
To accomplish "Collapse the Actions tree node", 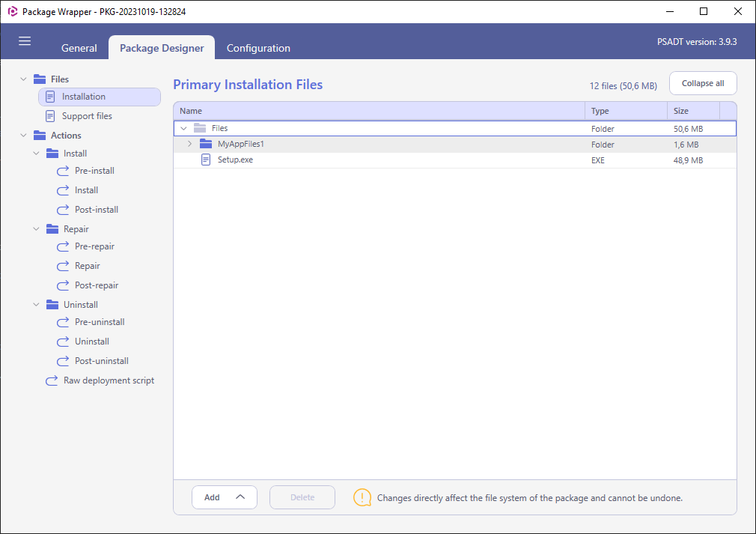I will click(23, 135).
